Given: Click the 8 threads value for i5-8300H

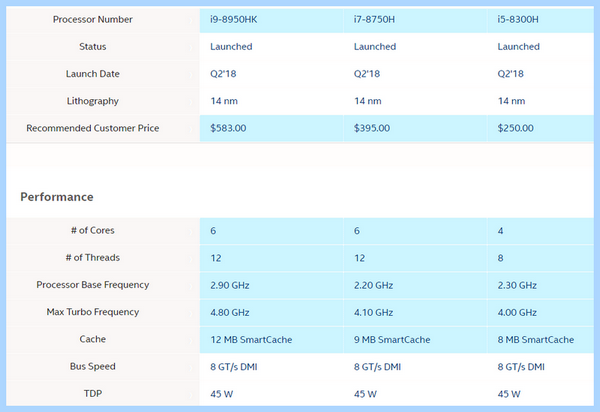Looking at the screenshot, I should 501,258.
